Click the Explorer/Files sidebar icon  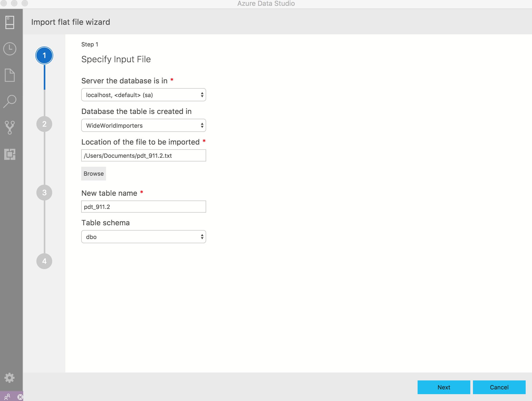(10, 75)
